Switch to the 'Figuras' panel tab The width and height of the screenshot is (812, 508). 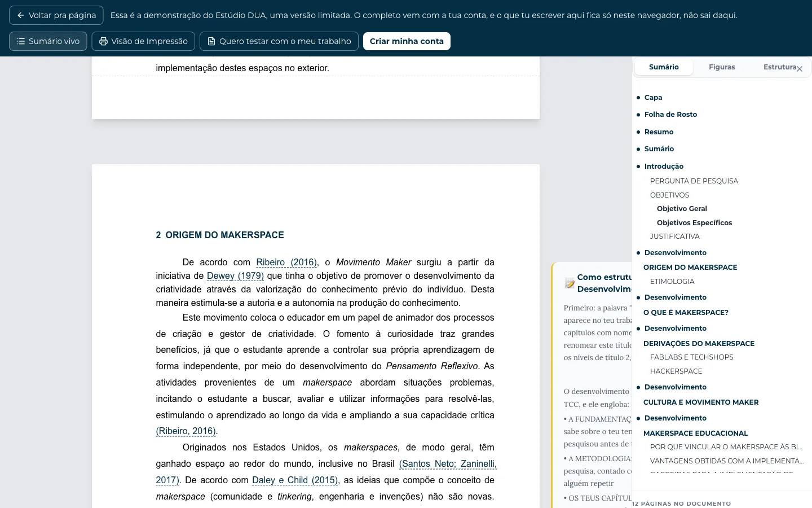pyautogui.click(x=722, y=67)
